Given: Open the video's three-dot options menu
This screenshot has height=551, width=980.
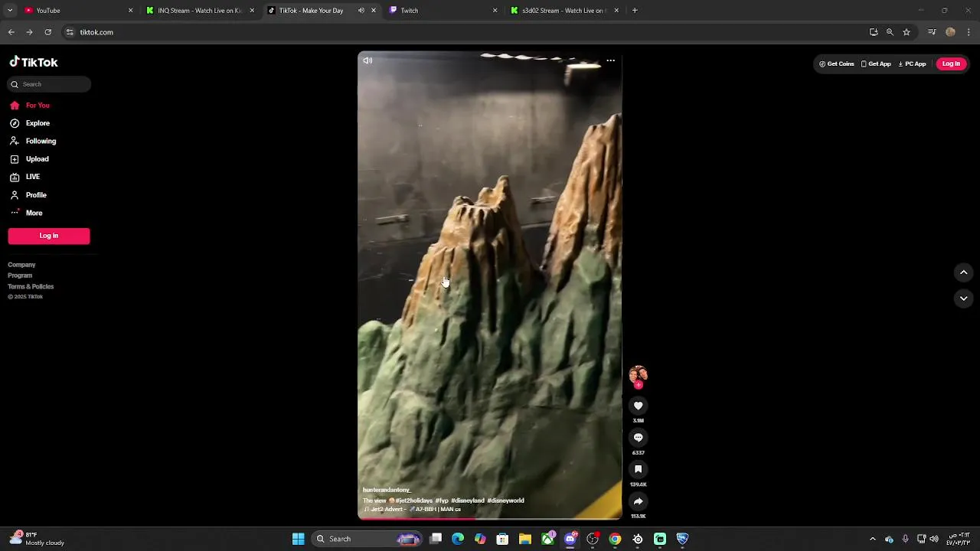Looking at the screenshot, I should pos(610,60).
